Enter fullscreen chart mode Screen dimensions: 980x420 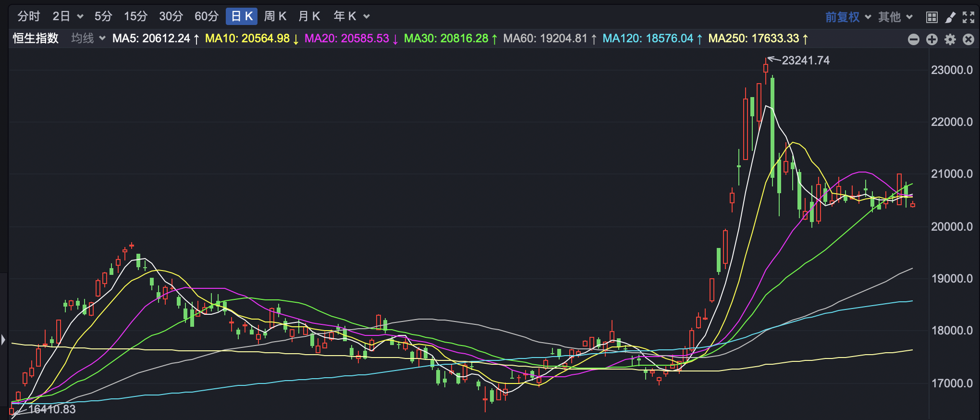[968, 17]
